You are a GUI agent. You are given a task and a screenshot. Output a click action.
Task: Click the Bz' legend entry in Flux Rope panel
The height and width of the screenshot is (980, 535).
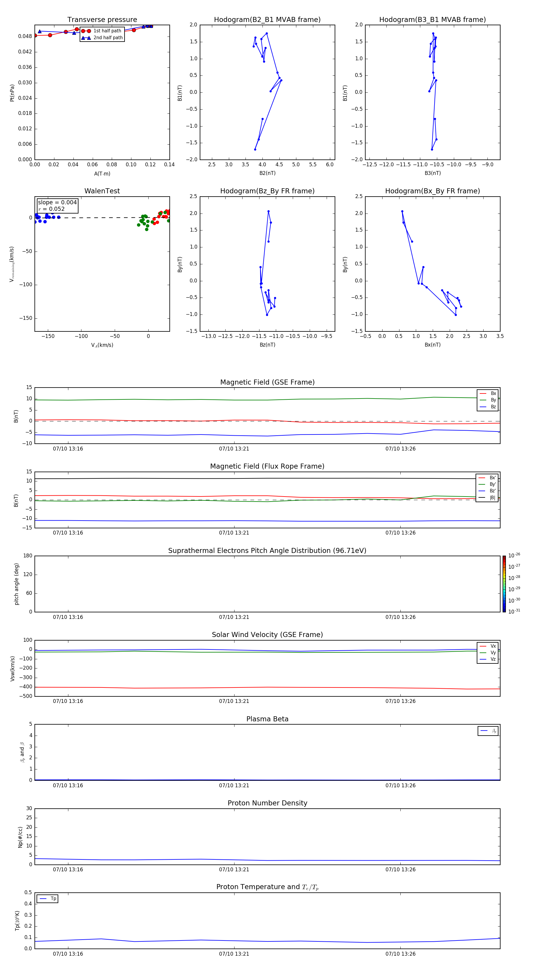coord(487,491)
